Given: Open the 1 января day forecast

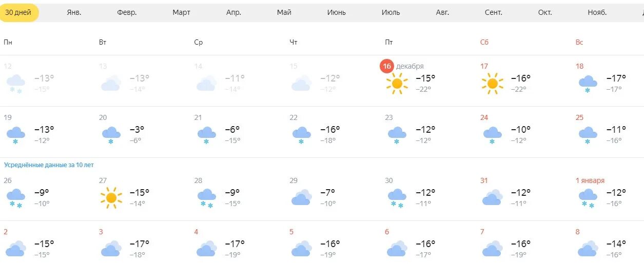Looking at the screenshot, I should pos(609,195).
